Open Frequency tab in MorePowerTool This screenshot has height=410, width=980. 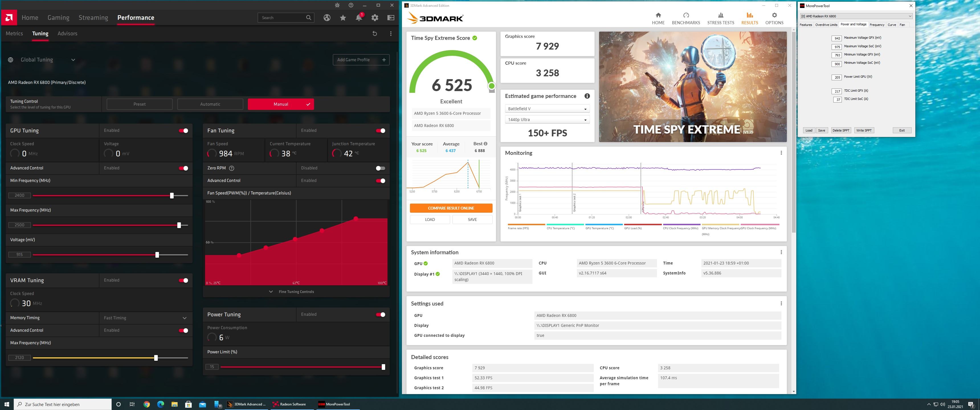[x=877, y=25]
